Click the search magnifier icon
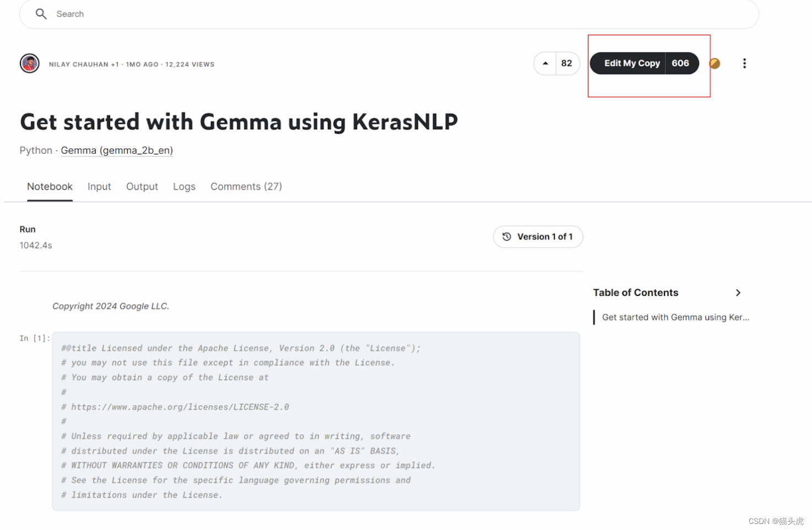Viewport: 812px width, 530px height. click(x=41, y=14)
